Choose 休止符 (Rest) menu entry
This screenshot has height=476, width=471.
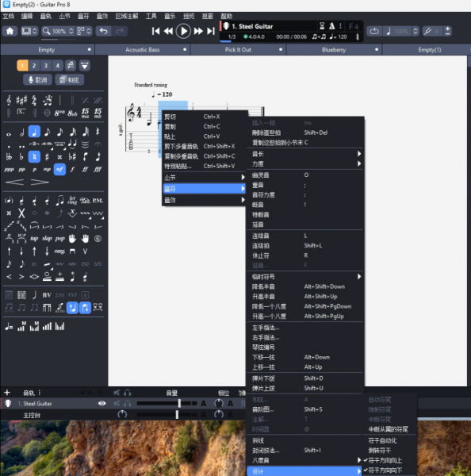coord(305,255)
